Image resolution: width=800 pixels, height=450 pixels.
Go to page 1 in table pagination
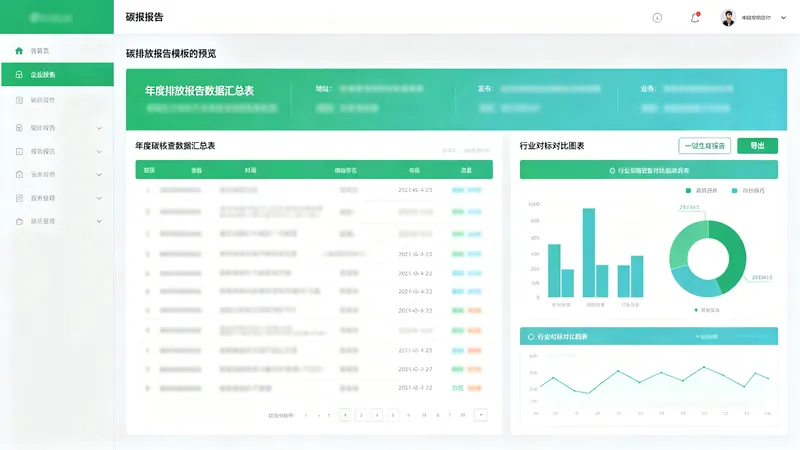pos(345,415)
